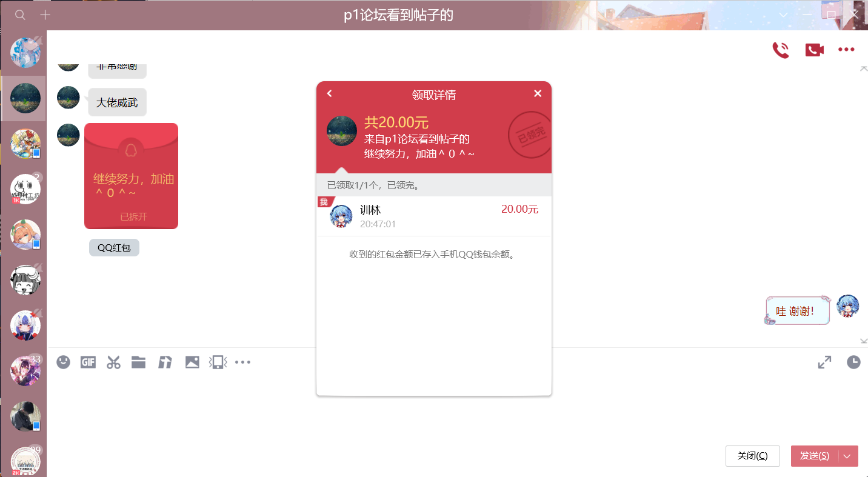Open the emoji picker in chat toolbar
The width and height of the screenshot is (868, 477).
click(64, 362)
